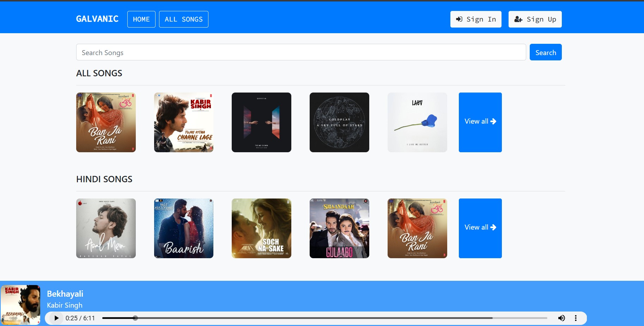This screenshot has width=644, height=326.
Task: Open the Gulaabo Shaandaar song cover
Action: click(x=339, y=228)
